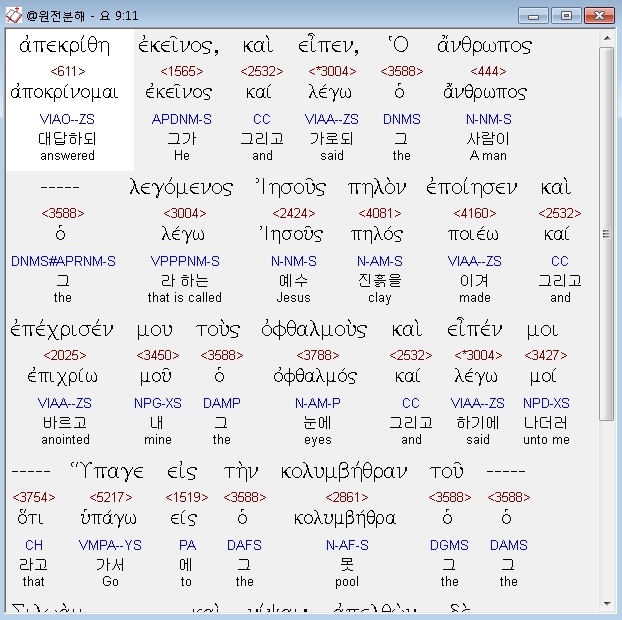Image resolution: width=622 pixels, height=620 pixels.
Task: Click the lemma ἀποκρίνομαι
Action: 64,93
